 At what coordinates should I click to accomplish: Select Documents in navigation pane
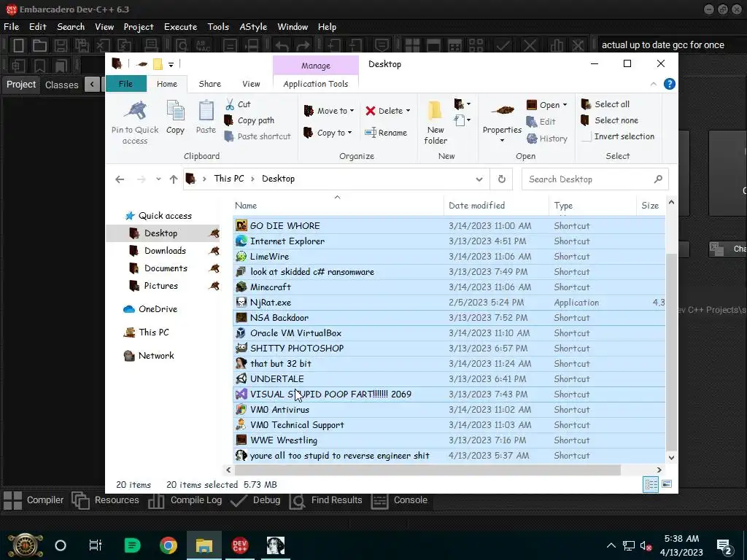pyautogui.click(x=166, y=268)
